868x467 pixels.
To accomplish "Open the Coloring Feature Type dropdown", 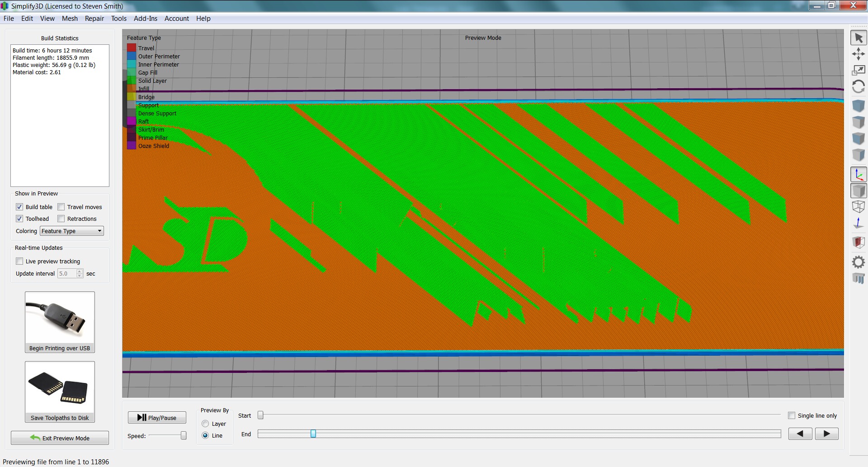I will tap(72, 231).
